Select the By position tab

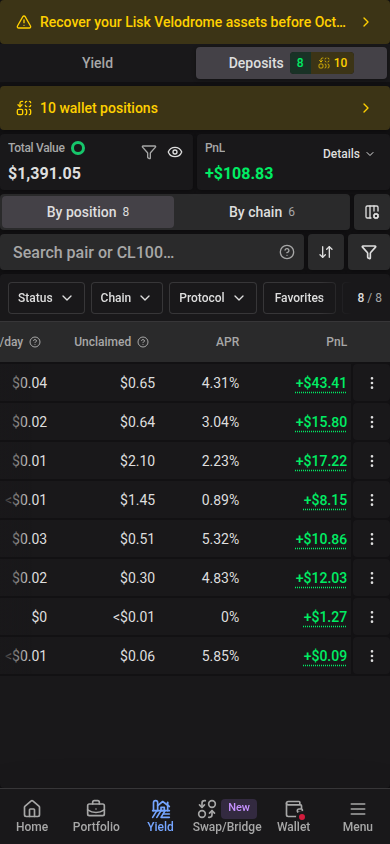88,212
